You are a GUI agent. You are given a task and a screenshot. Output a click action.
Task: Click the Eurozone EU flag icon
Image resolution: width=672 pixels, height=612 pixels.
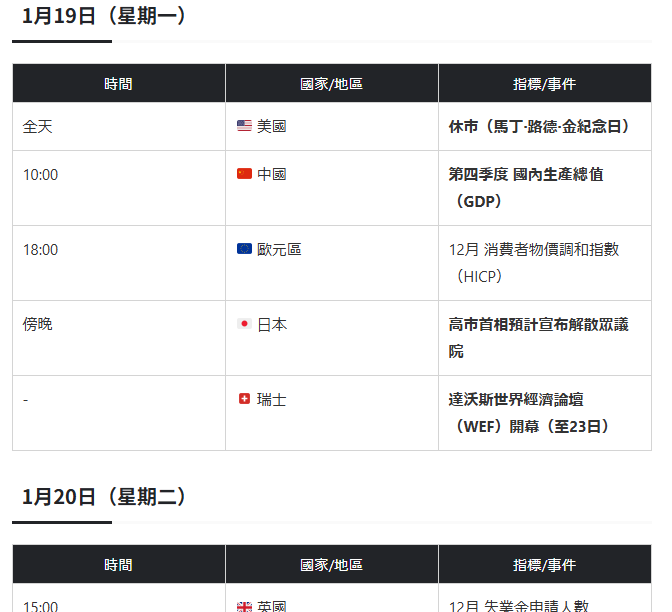pyautogui.click(x=244, y=249)
